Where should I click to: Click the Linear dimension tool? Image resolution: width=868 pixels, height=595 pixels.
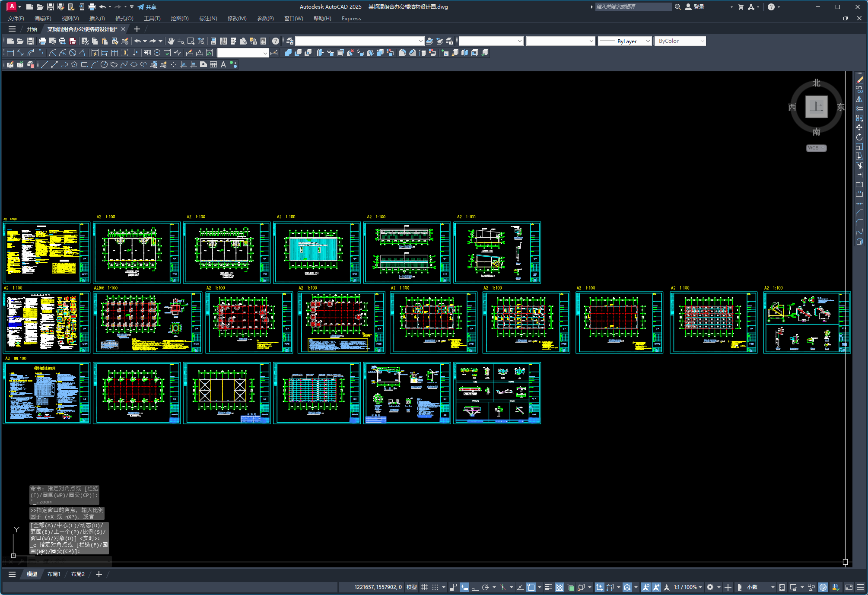point(10,53)
